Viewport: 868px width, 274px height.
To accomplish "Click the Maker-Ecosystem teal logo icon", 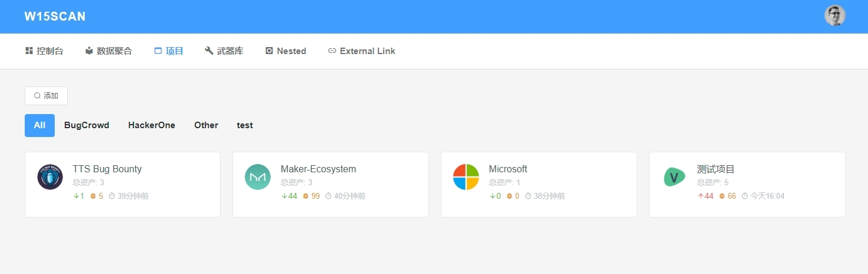I will (x=258, y=177).
